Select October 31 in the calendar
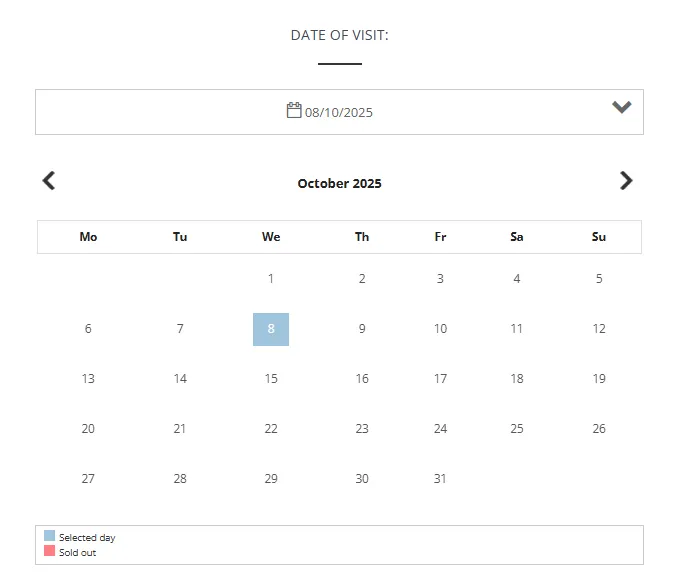This screenshot has height=586, width=697. pyautogui.click(x=440, y=479)
